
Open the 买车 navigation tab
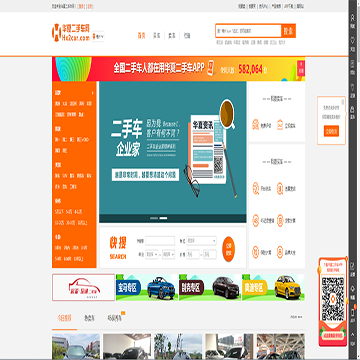click(156, 36)
